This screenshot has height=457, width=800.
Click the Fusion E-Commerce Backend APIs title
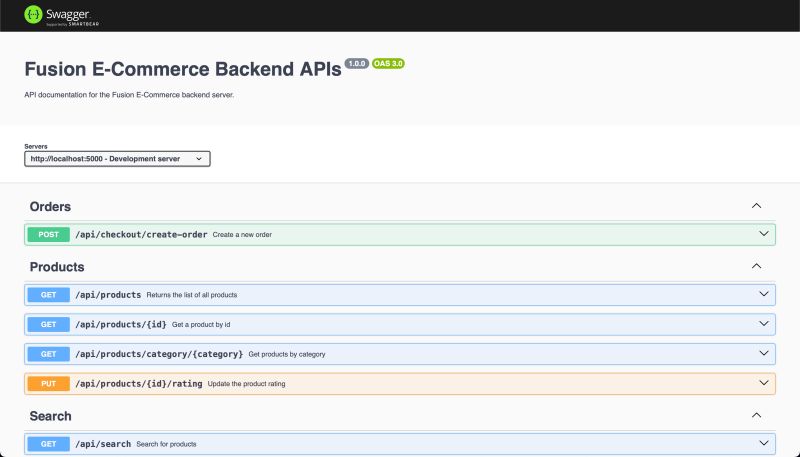pyautogui.click(x=183, y=69)
